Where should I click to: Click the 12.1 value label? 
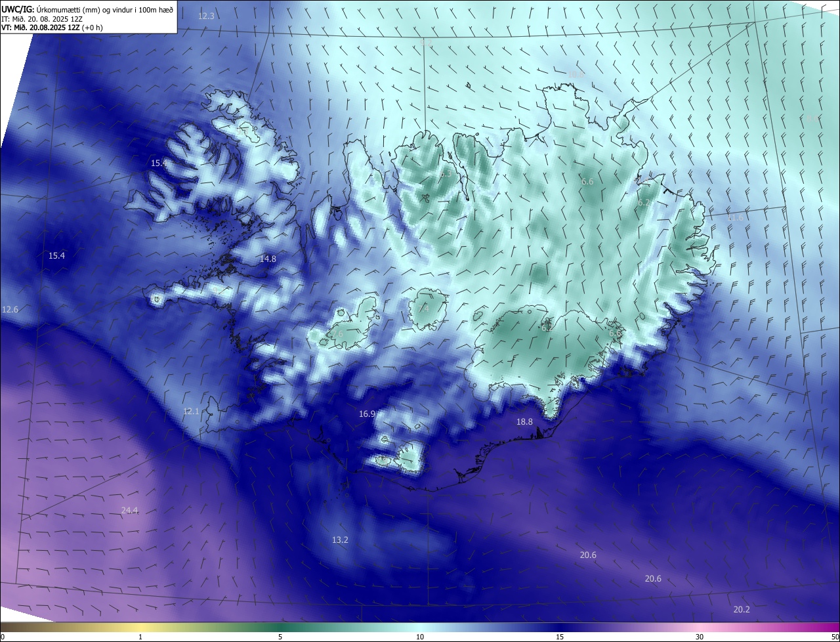tap(191, 412)
